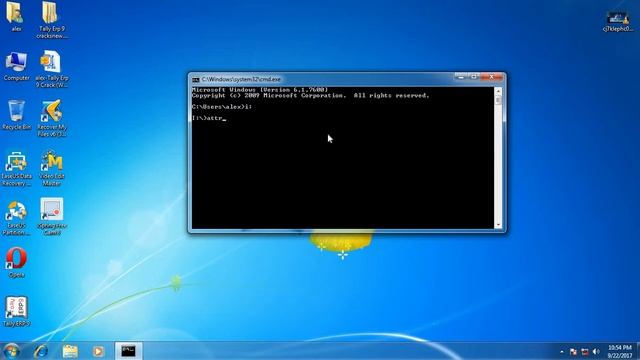Launch the Tally ERP 9 shortcut
Screen dimensions: 640x360
[x=16, y=311]
